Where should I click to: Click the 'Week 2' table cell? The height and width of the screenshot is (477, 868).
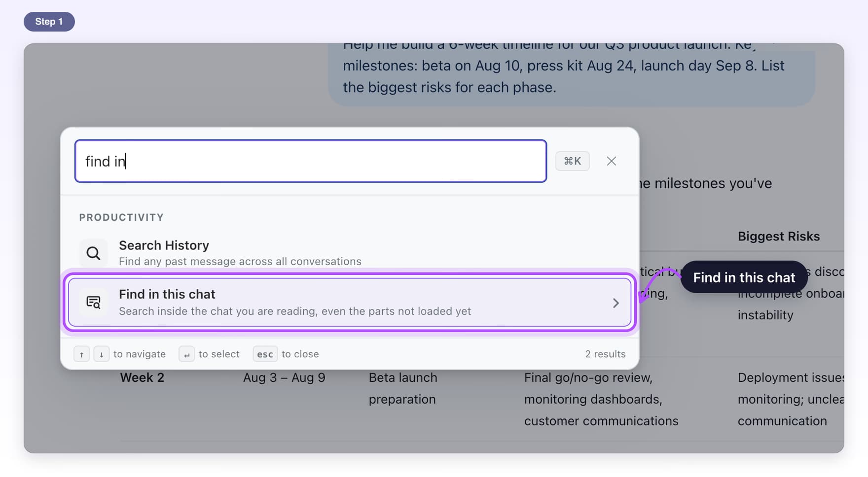click(142, 377)
